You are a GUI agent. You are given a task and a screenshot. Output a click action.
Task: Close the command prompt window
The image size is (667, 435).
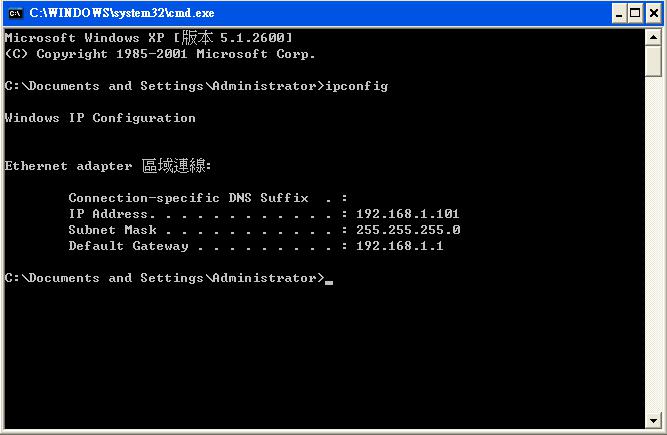tap(654, 14)
